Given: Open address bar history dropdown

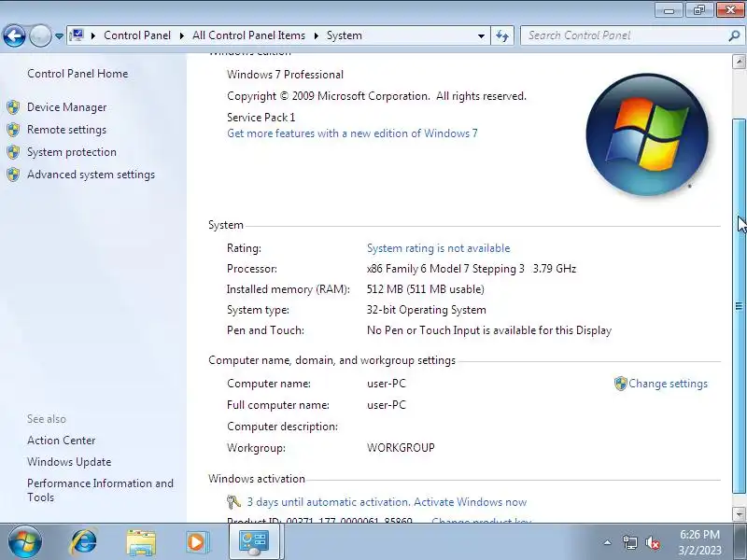Looking at the screenshot, I should [481, 35].
